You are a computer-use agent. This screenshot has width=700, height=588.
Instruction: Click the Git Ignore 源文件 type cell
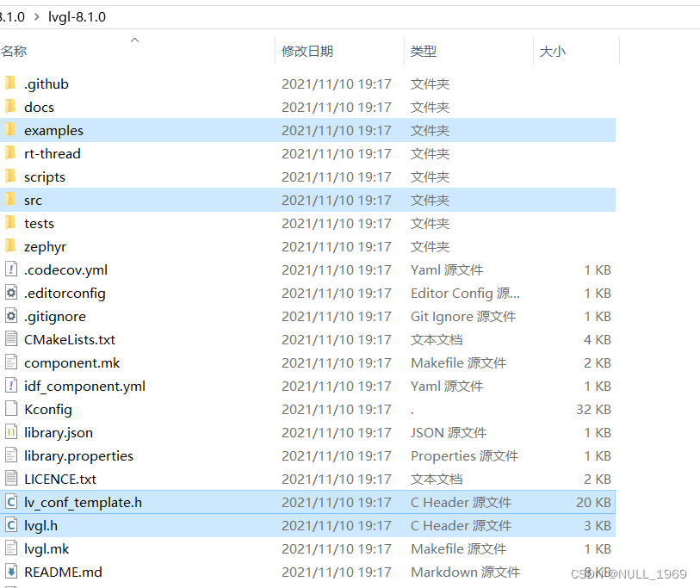[x=463, y=316]
